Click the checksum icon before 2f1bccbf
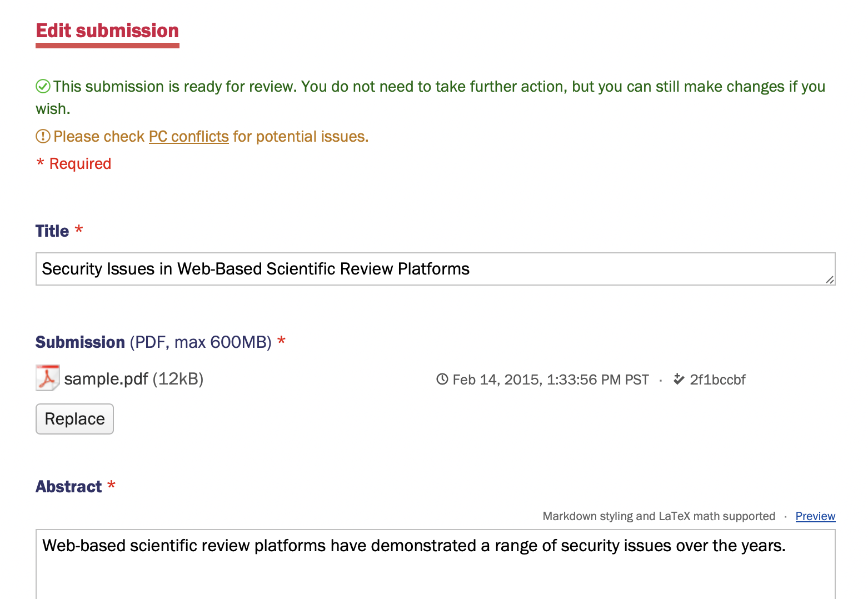Screen dimensions: 868x599 (679, 379)
